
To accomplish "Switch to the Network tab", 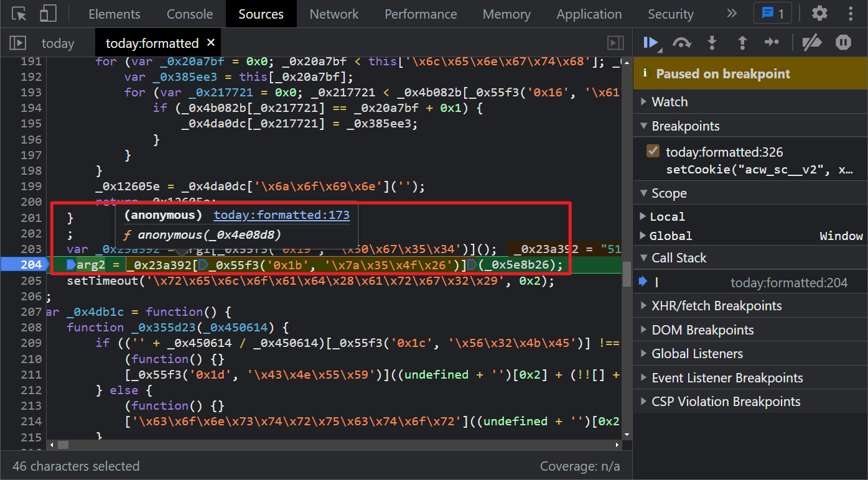I will [x=334, y=14].
